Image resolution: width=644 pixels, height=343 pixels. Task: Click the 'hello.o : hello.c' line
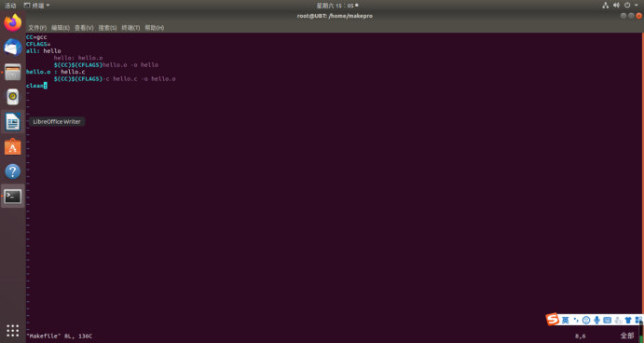pos(55,72)
